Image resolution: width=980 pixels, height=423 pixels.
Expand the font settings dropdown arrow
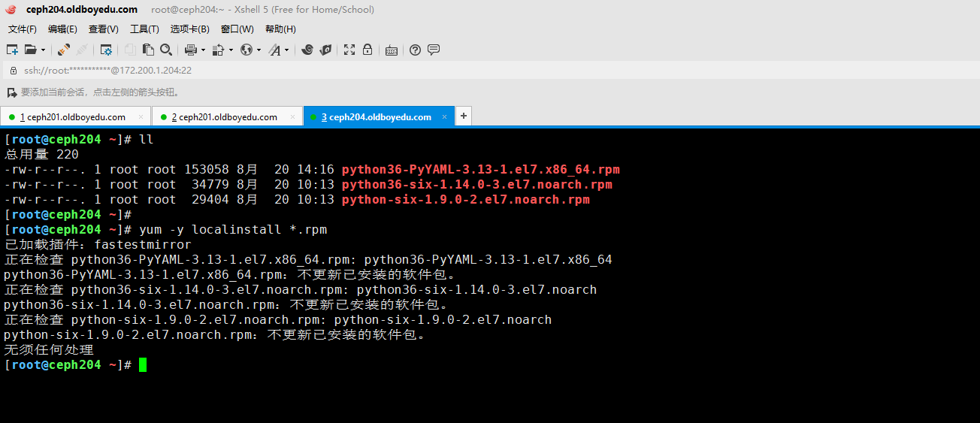coord(287,50)
